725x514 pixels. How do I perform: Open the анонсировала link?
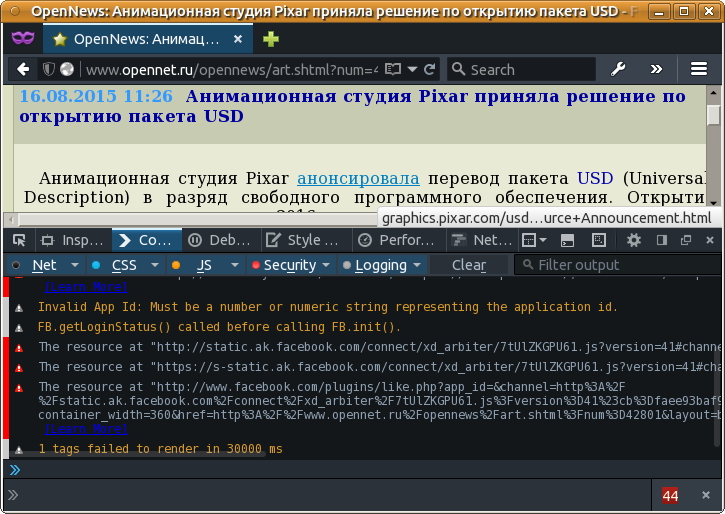click(x=358, y=178)
